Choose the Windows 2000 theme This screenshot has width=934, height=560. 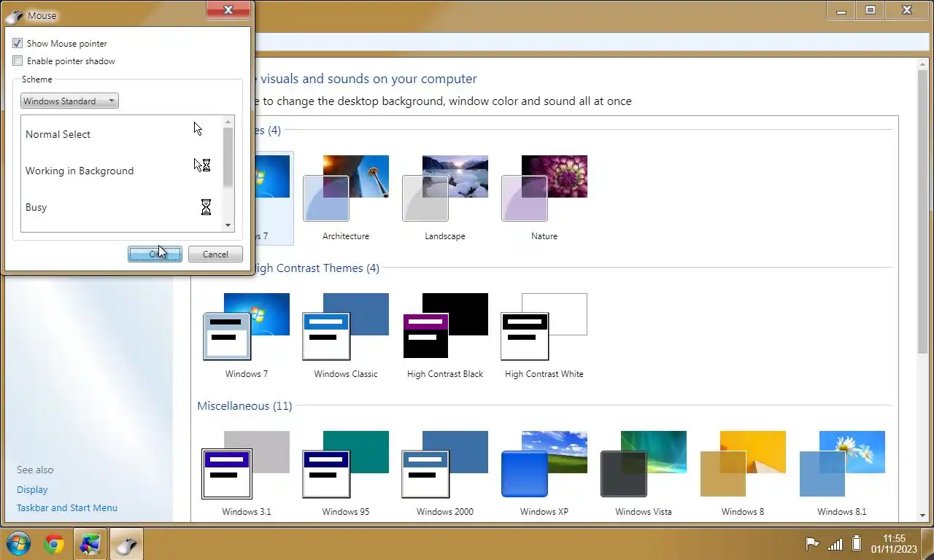click(x=445, y=464)
